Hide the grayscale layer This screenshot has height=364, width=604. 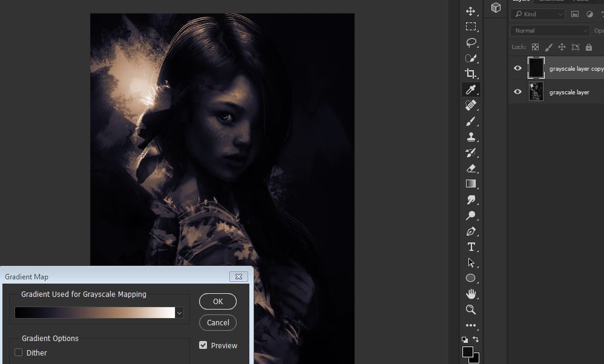[x=517, y=91]
